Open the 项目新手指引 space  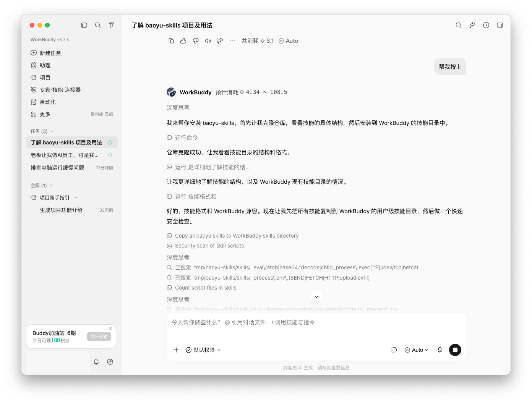[x=55, y=197]
